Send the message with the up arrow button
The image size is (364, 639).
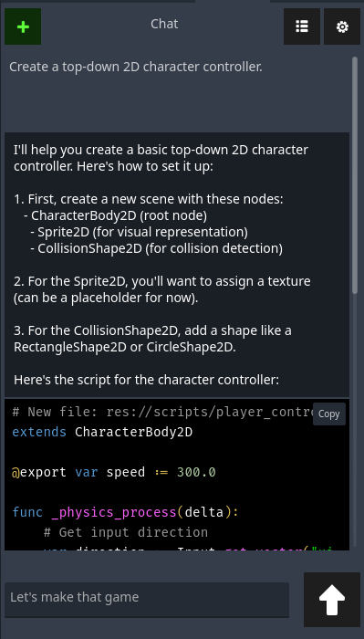pos(332,600)
